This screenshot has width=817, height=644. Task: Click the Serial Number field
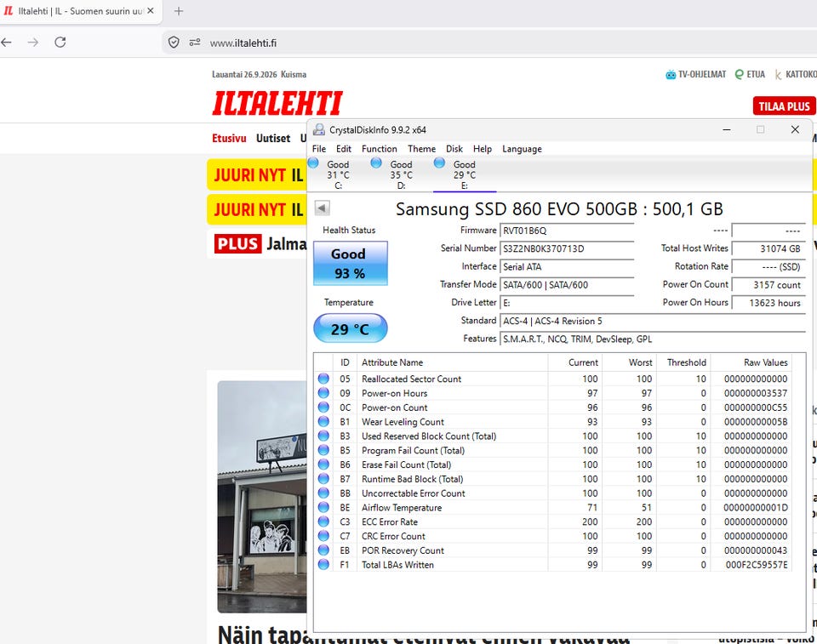(567, 248)
